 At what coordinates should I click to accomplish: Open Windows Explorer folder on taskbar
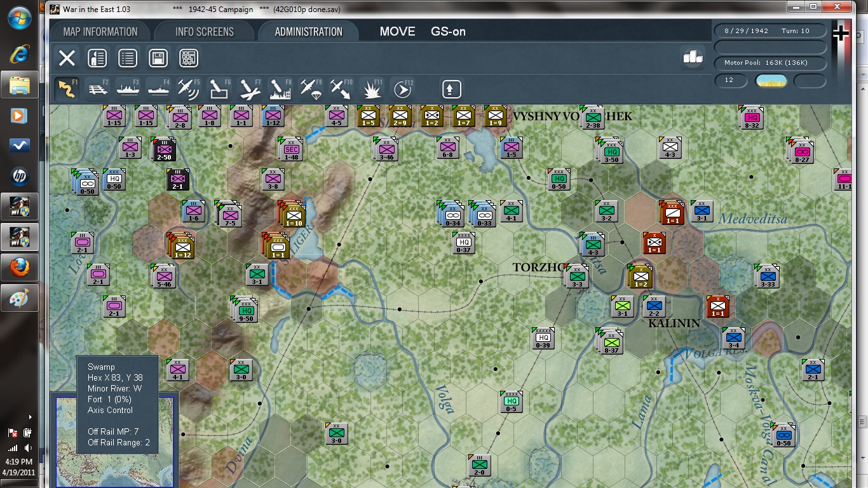[20, 85]
